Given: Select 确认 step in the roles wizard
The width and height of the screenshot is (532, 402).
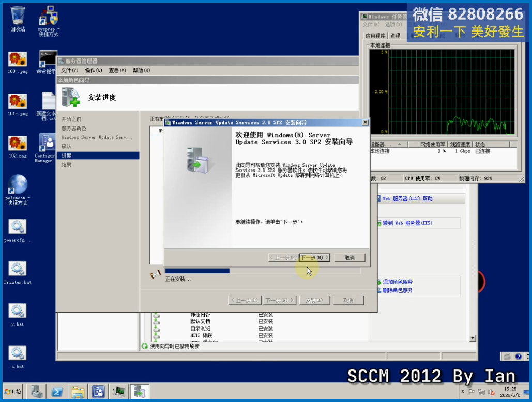Looking at the screenshot, I should [x=66, y=147].
